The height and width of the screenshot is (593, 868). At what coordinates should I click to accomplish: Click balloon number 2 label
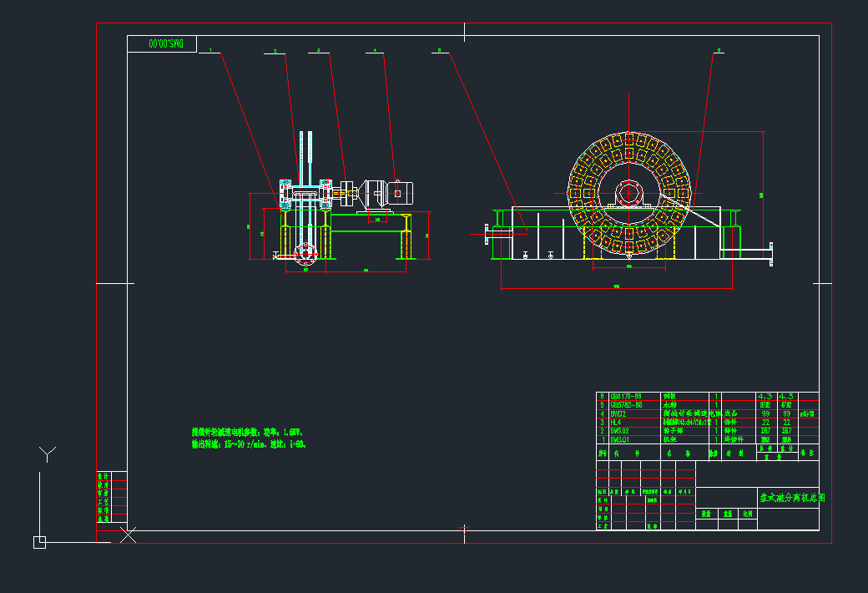(x=275, y=51)
